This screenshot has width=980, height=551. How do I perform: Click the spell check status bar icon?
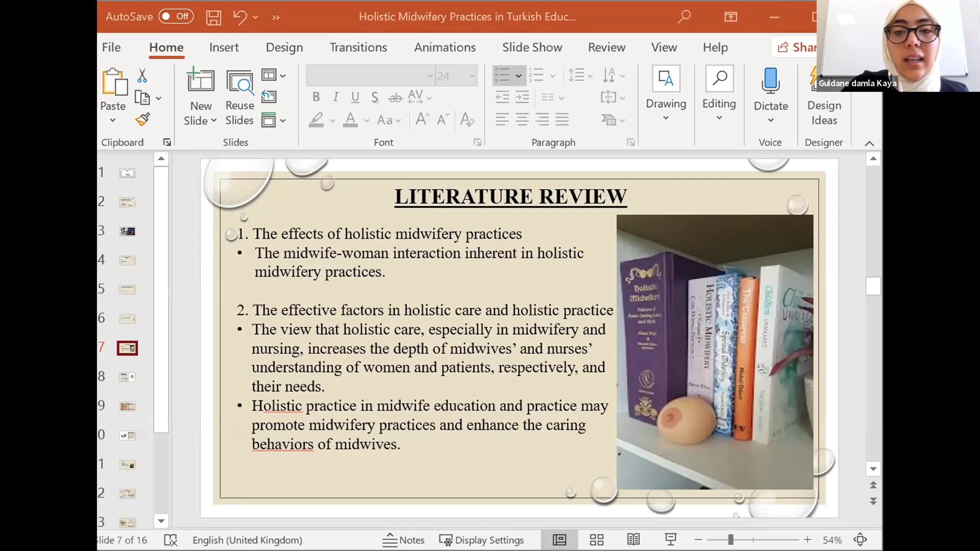170,540
